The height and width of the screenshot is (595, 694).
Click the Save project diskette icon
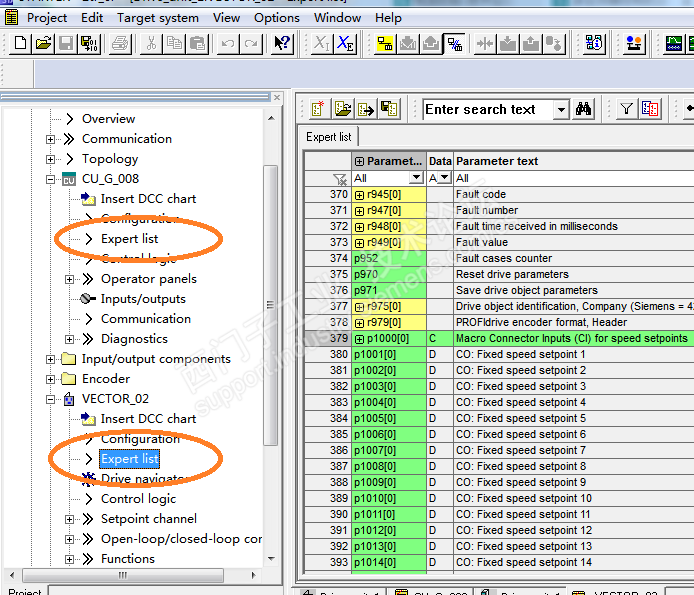66,43
